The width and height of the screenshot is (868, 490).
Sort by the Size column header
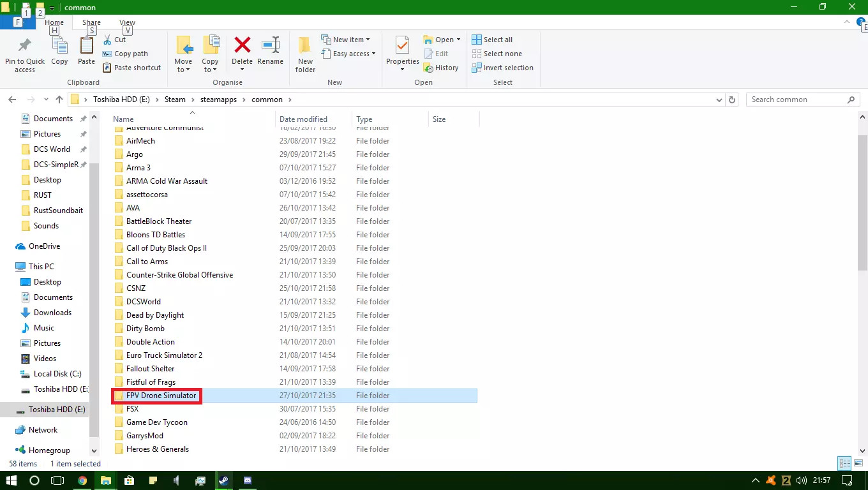pos(454,119)
